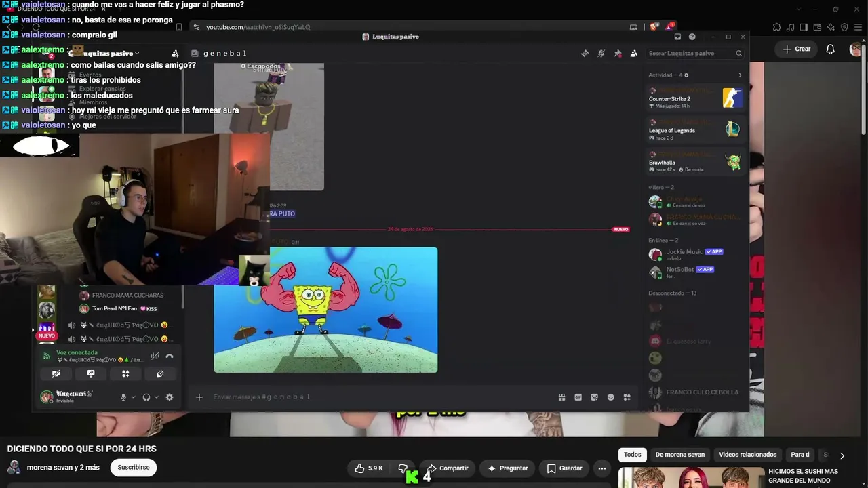Viewport: 868px width, 488px height.
Task: Toggle noise suppression in voice panel
Action: coord(155,356)
